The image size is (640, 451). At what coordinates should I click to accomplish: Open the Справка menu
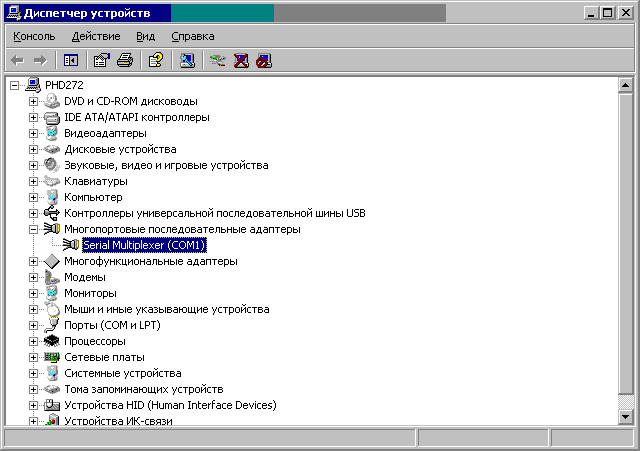pyautogui.click(x=193, y=36)
